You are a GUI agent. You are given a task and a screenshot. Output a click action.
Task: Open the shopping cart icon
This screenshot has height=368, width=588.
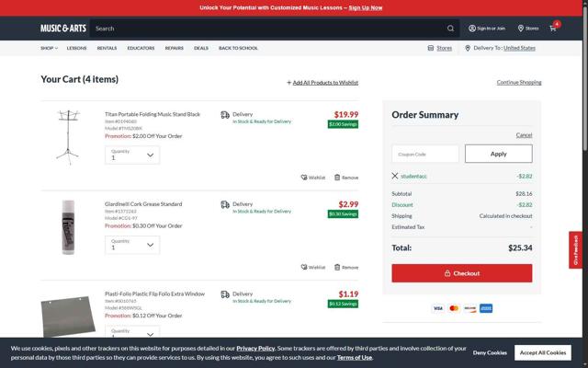[x=553, y=29]
